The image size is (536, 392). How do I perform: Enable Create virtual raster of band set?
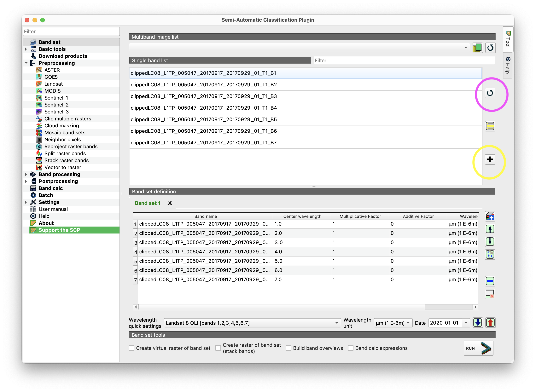132,348
